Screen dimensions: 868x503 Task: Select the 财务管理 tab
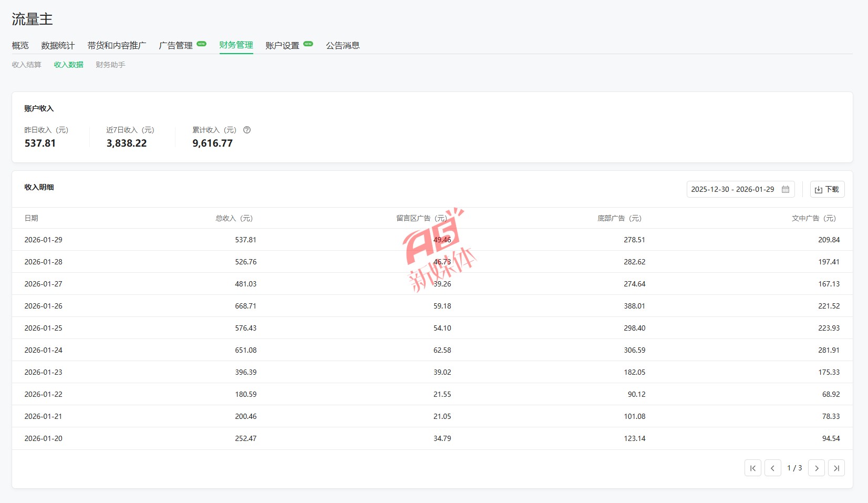pos(236,45)
